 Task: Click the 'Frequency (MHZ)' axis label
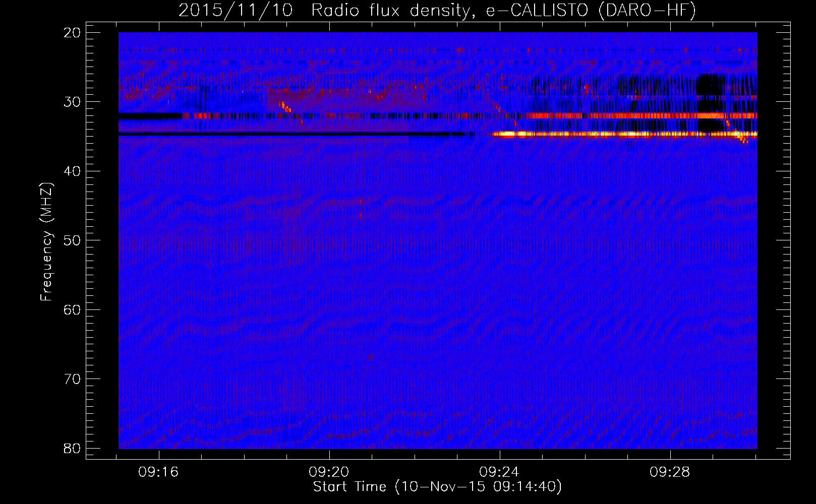tap(46, 242)
